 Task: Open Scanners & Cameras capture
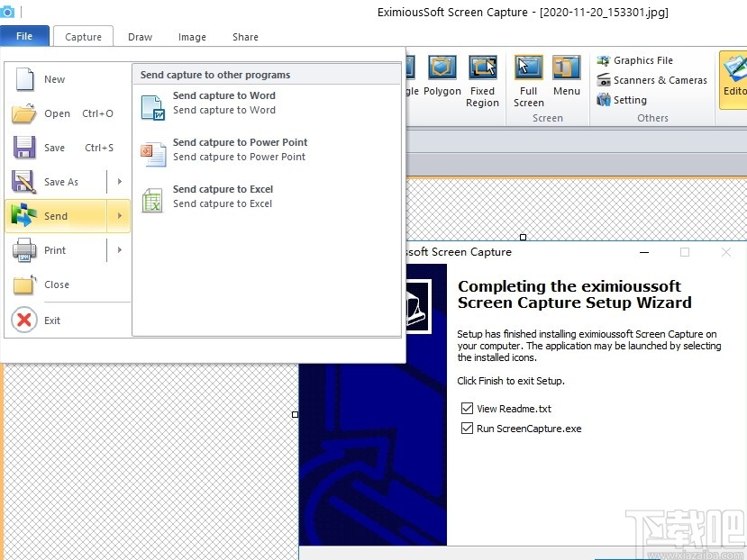tap(651, 80)
